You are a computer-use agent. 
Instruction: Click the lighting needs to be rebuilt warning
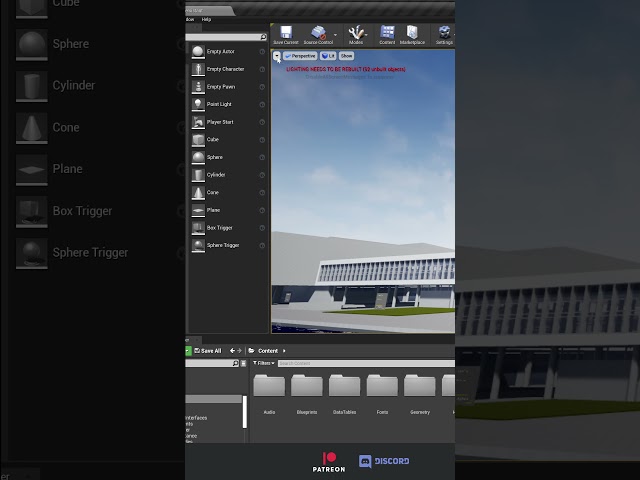(x=346, y=69)
